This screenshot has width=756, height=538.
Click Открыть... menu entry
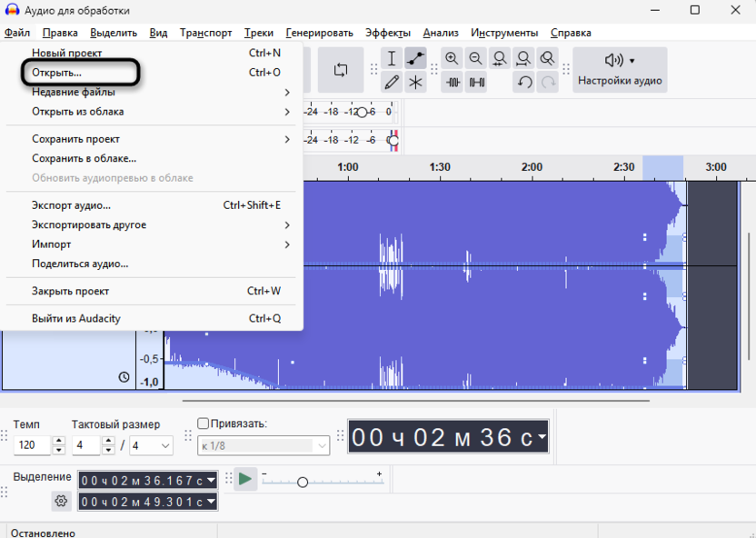coord(56,72)
